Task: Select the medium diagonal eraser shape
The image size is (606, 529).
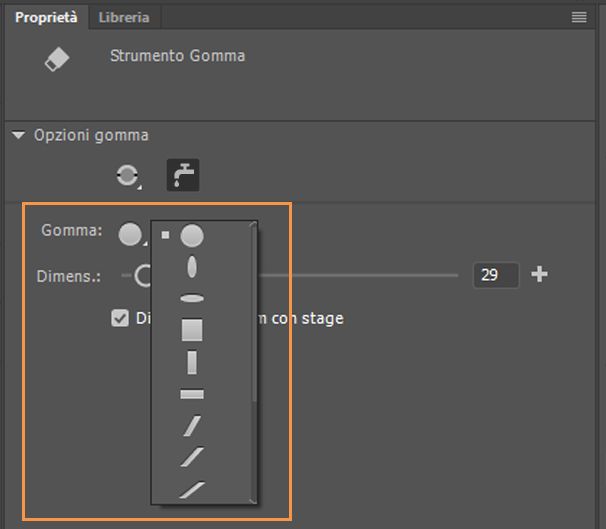Action: click(192, 457)
